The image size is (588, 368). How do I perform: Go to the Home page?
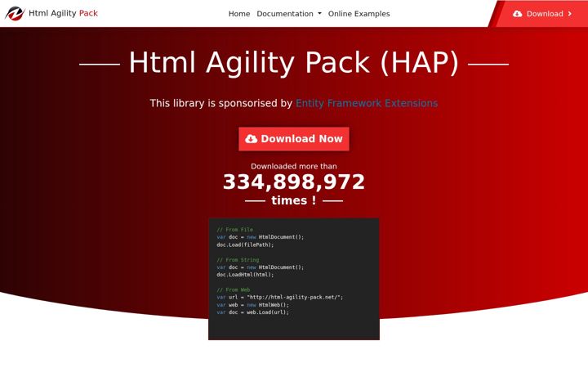coord(239,14)
